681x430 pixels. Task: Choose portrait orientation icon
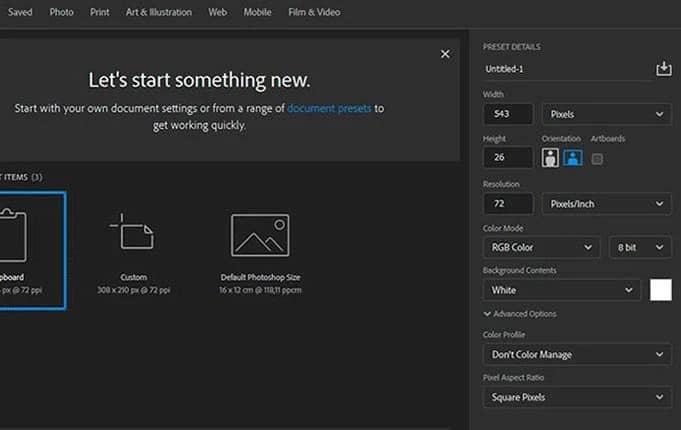tap(550, 158)
